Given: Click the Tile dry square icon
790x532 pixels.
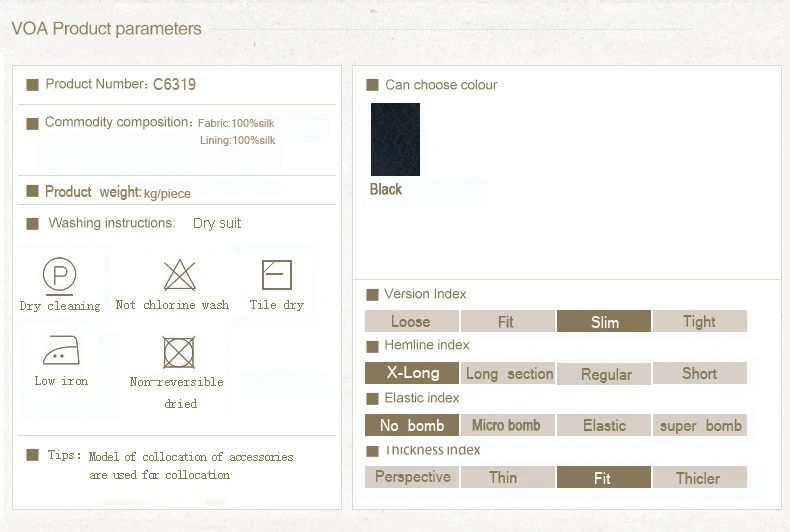Looking at the screenshot, I should 277,275.
